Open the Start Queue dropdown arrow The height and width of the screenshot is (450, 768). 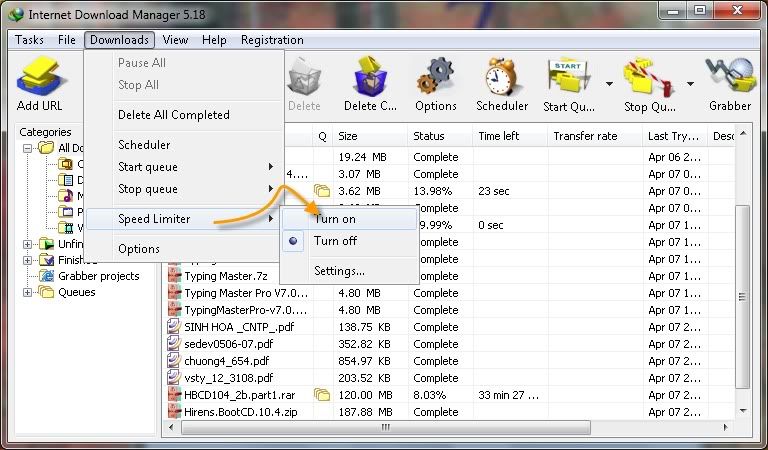(x=609, y=83)
